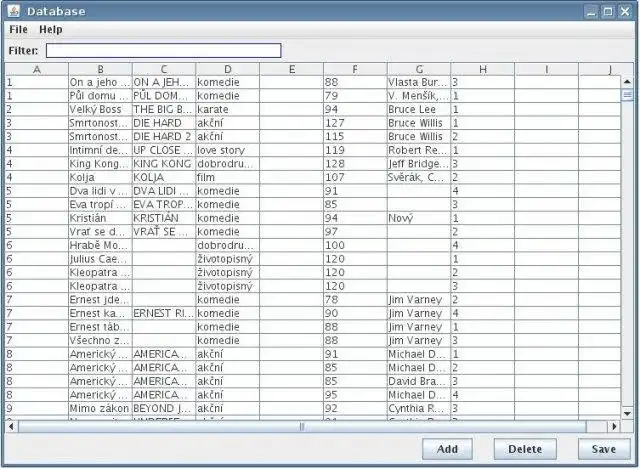Viewport: 640px width, 469px height.
Task: Select the 'Velký Boss' cell
Action: point(100,109)
